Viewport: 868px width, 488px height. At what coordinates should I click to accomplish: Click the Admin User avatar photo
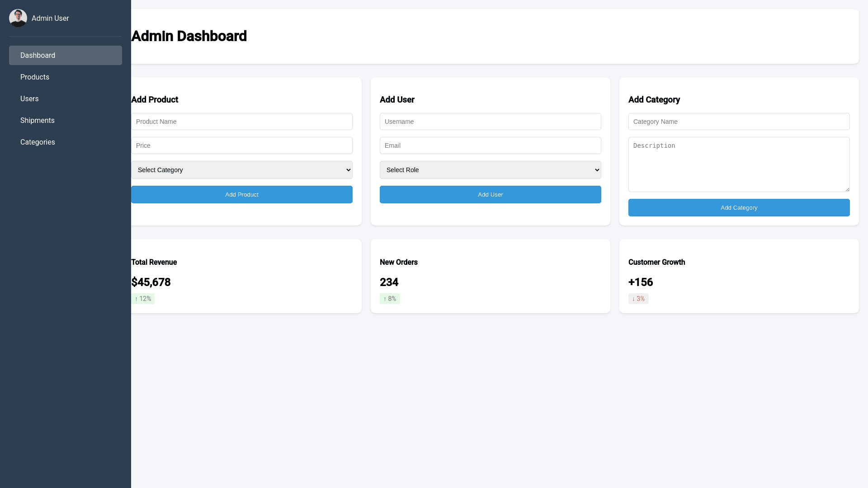pyautogui.click(x=18, y=18)
